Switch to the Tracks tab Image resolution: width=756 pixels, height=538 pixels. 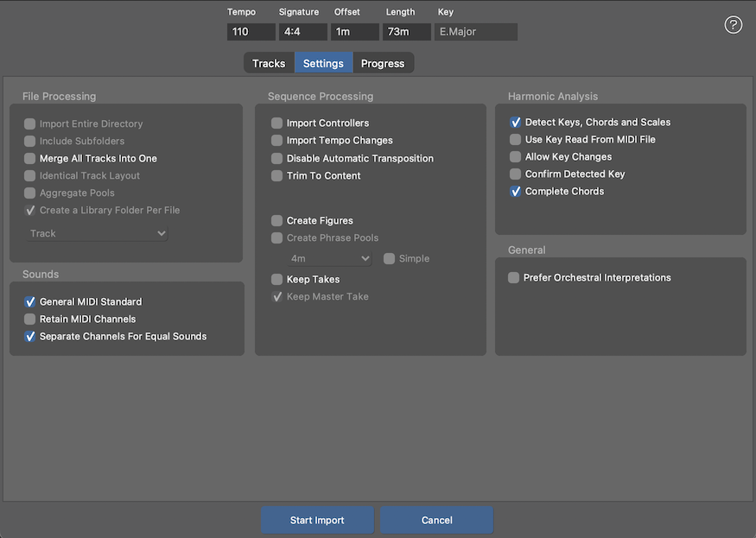click(269, 63)
